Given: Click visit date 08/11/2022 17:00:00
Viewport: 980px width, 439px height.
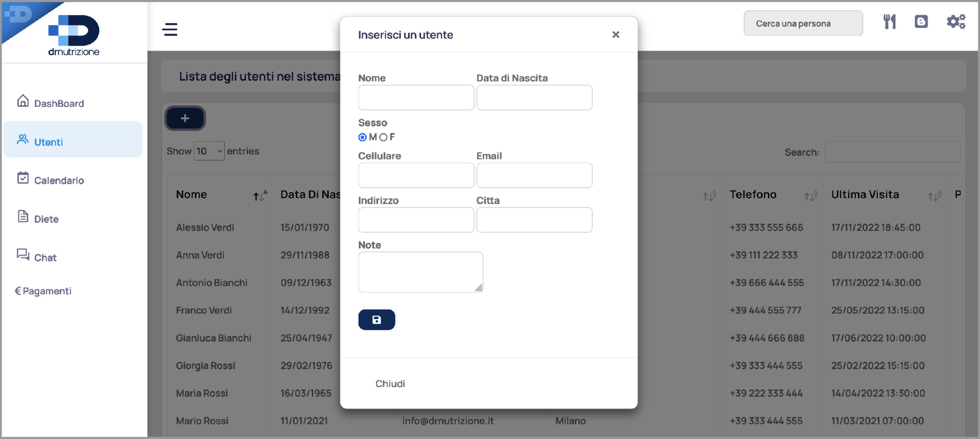Looking at the screenshot, I should [877, 255].
